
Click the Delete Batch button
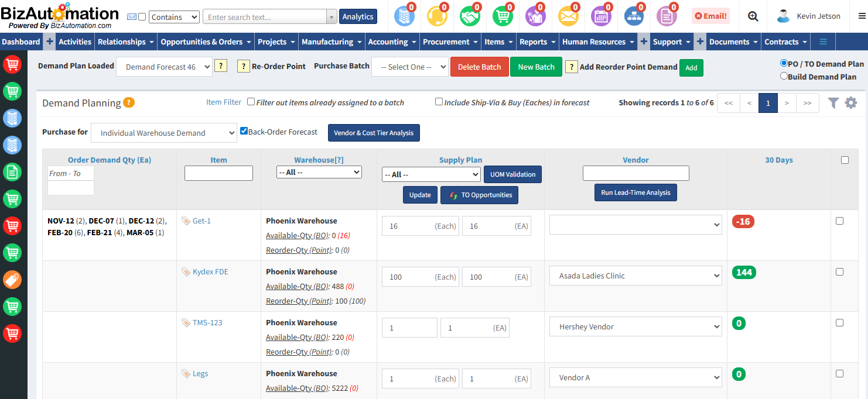click(479, 67)
